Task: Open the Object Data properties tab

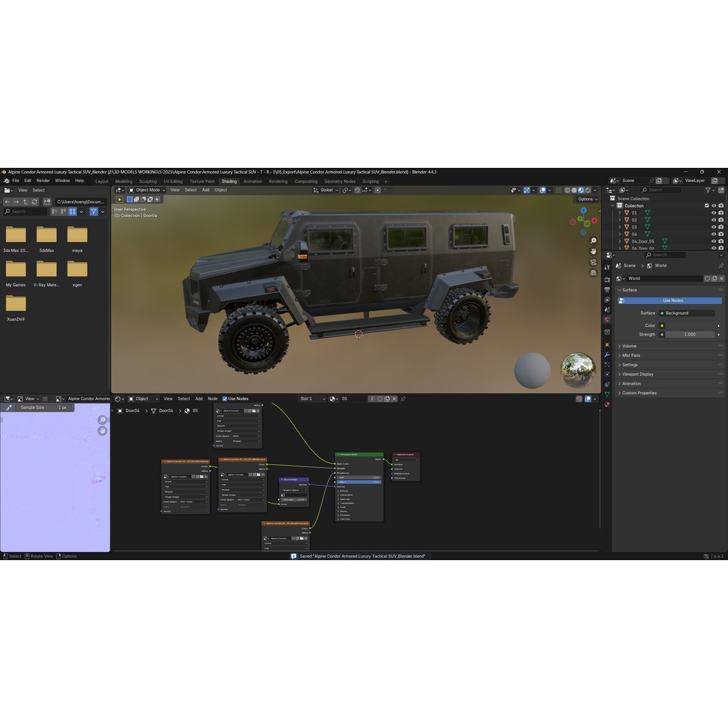Action: 607,394
